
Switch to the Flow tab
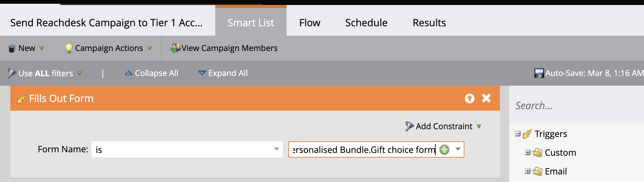[x=310, y=23]
